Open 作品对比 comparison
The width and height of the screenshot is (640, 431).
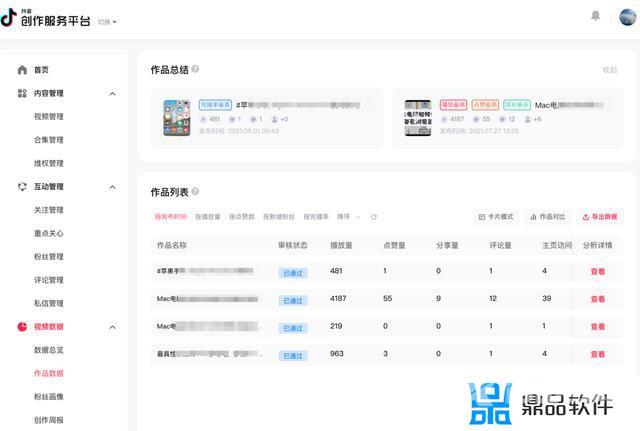click(x=547, y=217)
